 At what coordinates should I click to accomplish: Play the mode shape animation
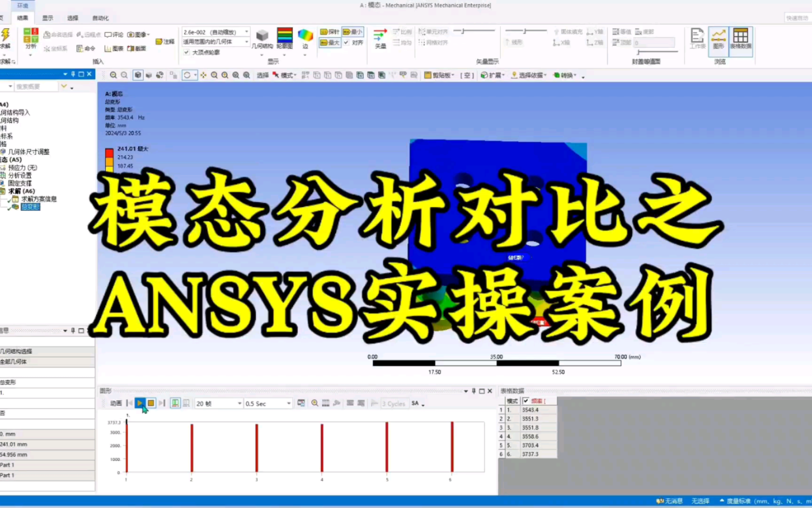pos(140,403)
